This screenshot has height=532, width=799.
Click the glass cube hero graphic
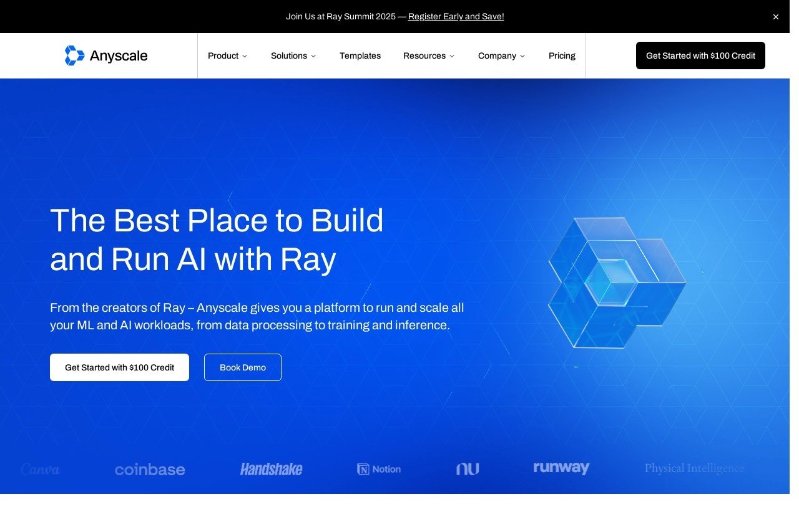tap(617, 283)
